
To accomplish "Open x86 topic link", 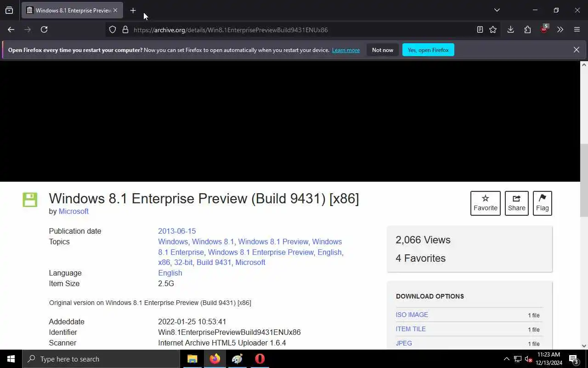I will 164,262.
